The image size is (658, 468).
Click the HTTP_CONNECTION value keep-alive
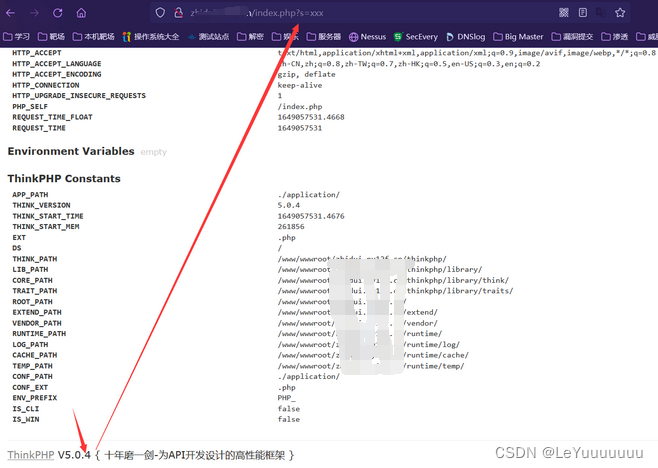click(x=300, y=85)
